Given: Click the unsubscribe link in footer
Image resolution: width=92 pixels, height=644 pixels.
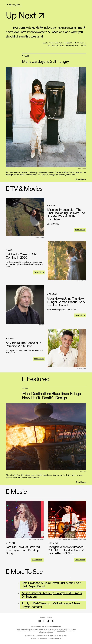Looking at the screenshot, I should [61, 631].
